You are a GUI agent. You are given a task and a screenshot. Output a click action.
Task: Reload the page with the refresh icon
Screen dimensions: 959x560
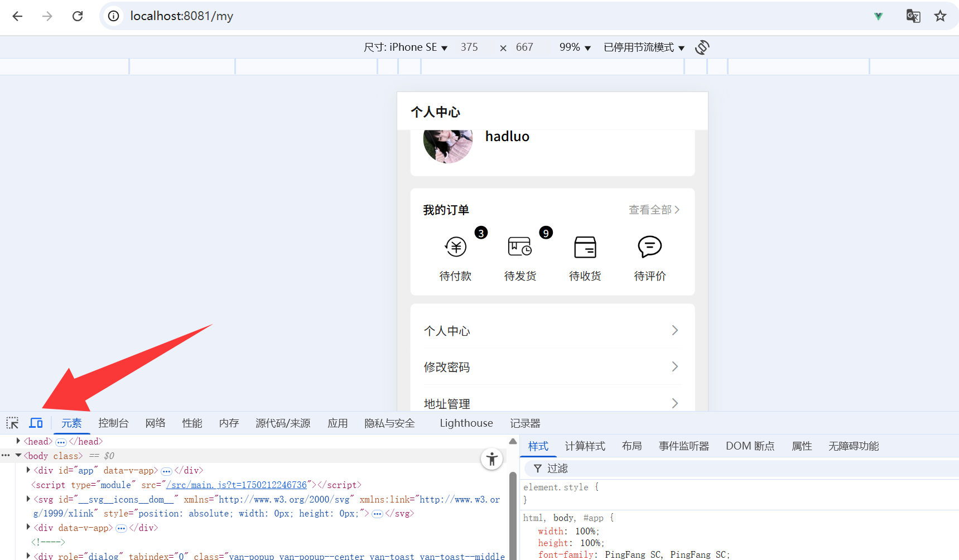click(x=78, y=16)
